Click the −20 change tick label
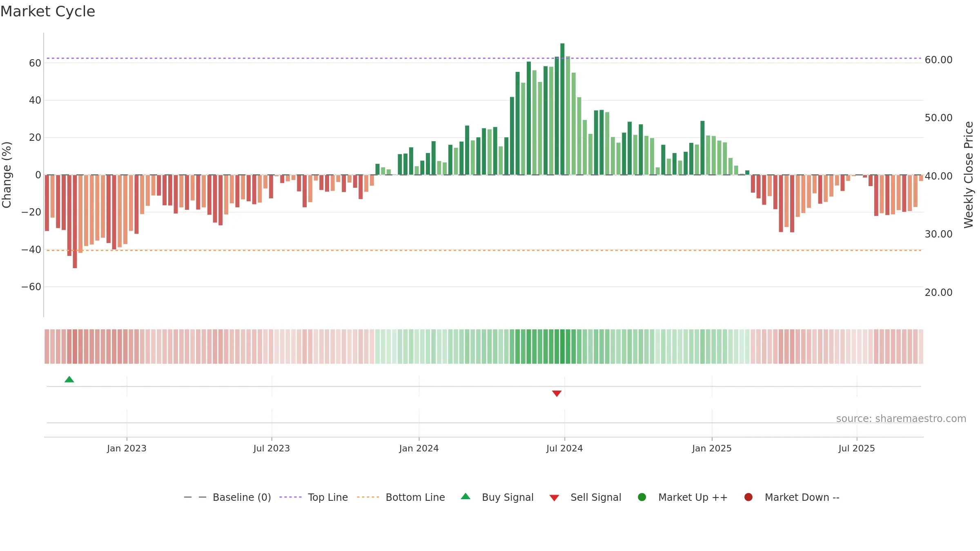 [x=31, y=212]
